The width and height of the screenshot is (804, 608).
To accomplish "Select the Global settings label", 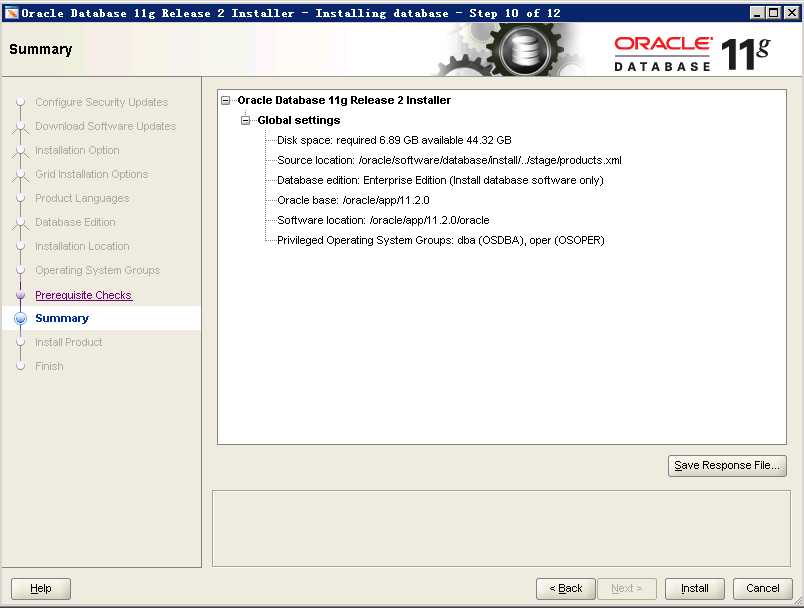I will coord(298,120).
